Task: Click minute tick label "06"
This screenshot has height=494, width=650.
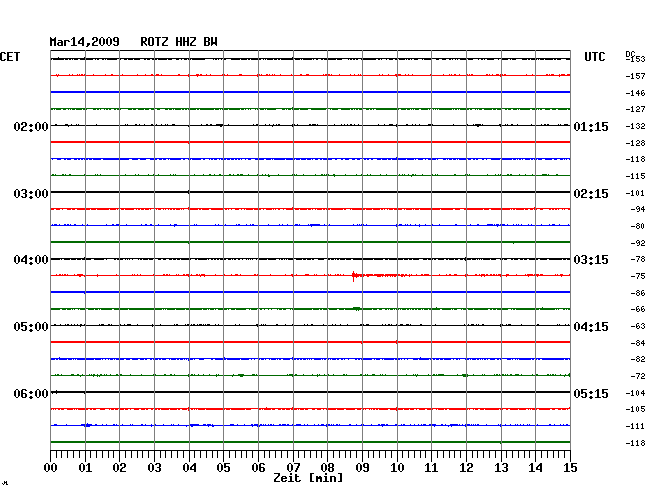Action: 258,468
